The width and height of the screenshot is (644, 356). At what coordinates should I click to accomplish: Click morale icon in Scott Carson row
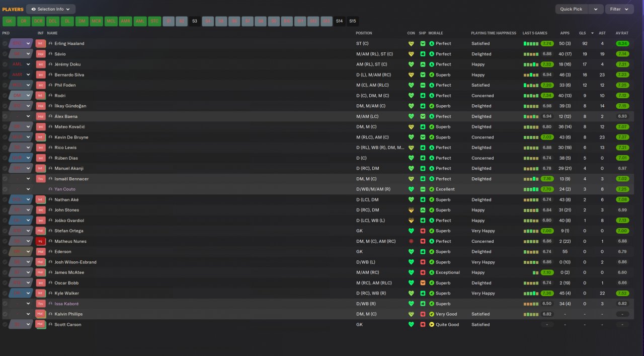(432, 324)
